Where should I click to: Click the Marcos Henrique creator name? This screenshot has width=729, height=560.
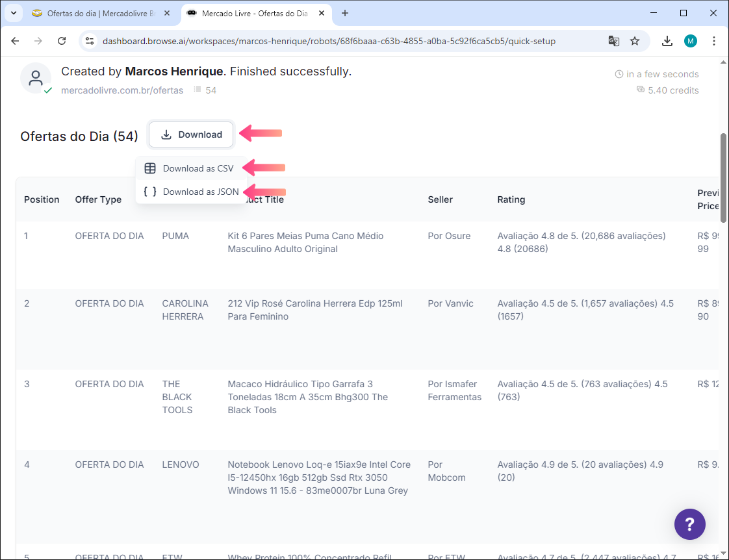coord(174,71)
